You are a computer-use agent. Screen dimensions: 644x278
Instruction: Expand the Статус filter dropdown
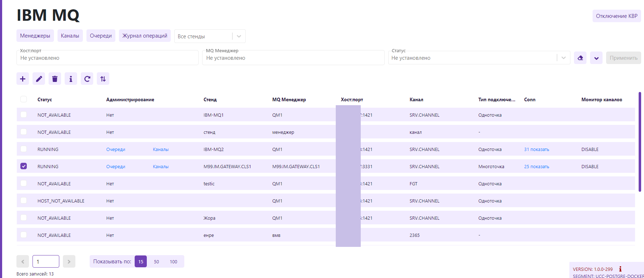[563, 58]
